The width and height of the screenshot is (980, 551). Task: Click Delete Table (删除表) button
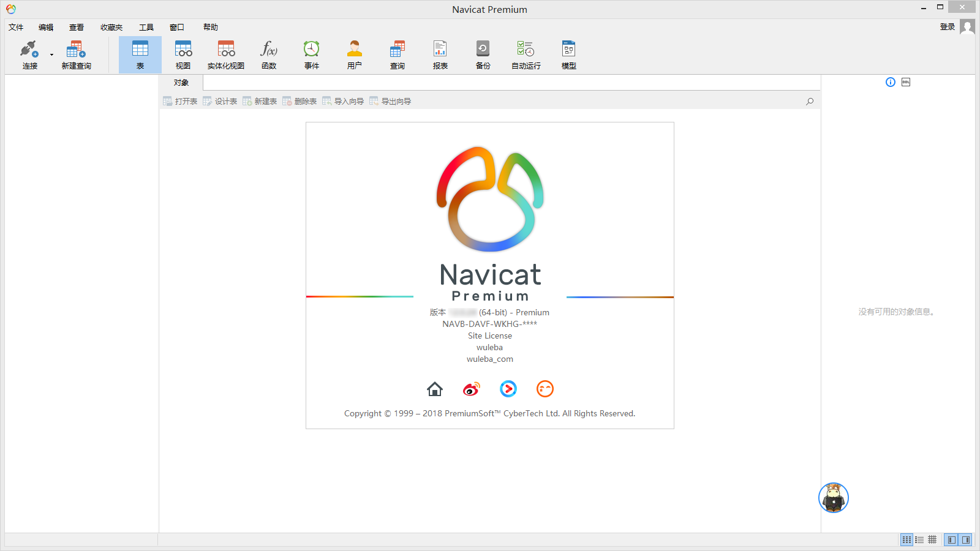tap(300, 101)
